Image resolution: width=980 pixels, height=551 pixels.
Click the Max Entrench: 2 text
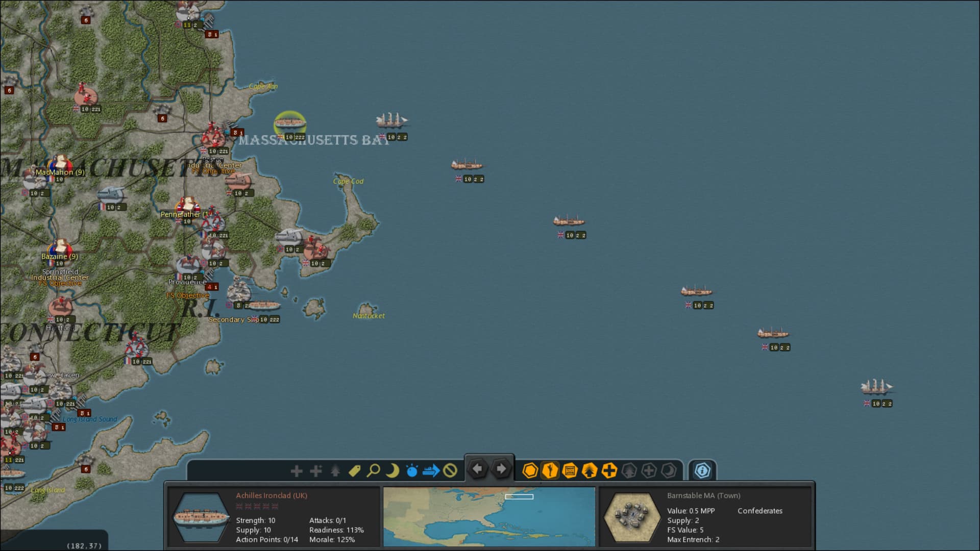693,539
